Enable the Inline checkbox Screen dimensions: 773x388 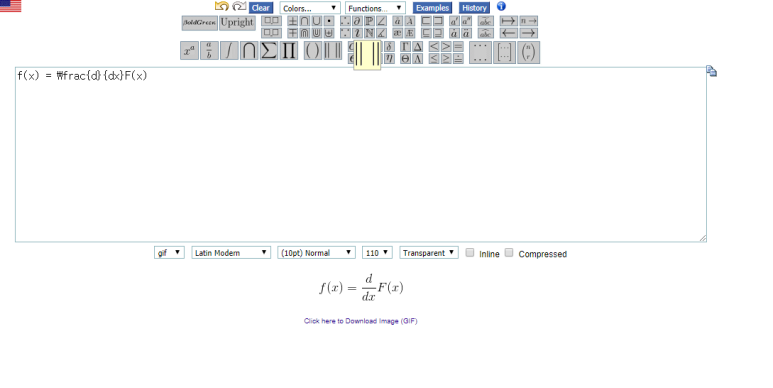pos(470,252)
